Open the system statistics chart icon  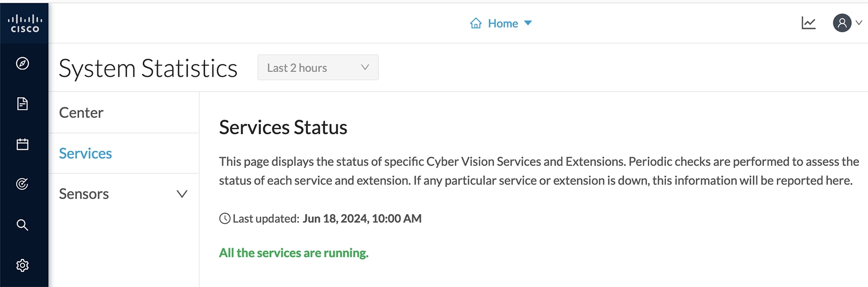pos(809,23)
